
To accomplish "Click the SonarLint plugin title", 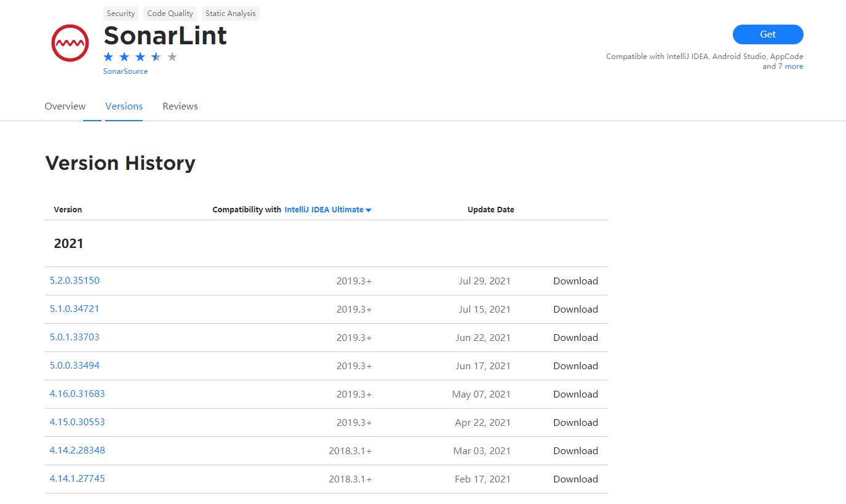I will coord(165,36).
